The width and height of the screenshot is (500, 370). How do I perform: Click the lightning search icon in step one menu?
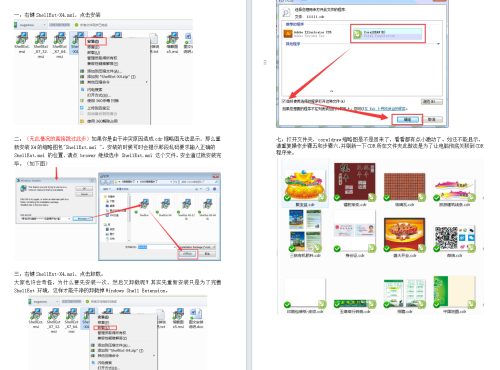[82, 89]
